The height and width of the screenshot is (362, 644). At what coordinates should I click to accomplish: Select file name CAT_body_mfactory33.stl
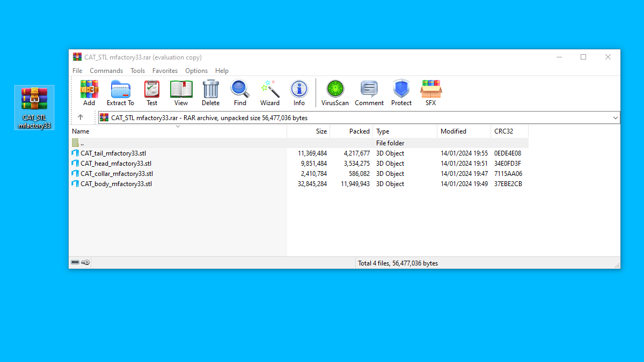[x=116, y=184]
